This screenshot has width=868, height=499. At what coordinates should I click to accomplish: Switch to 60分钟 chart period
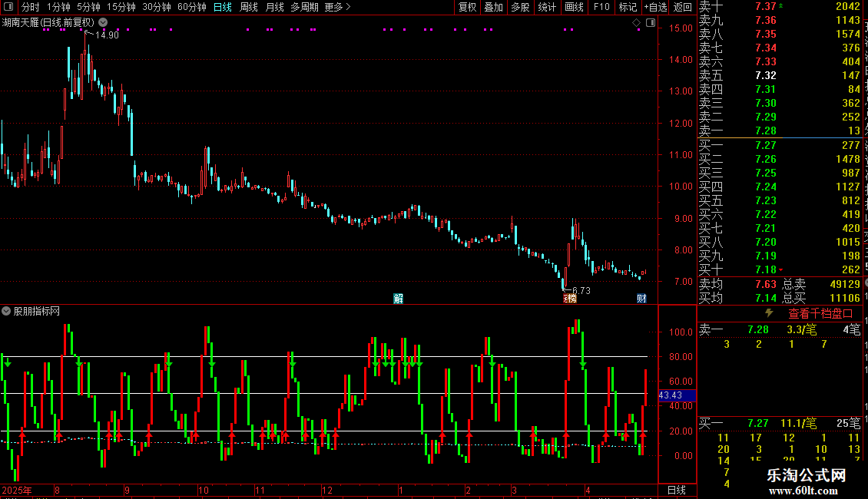click(191, 7)
